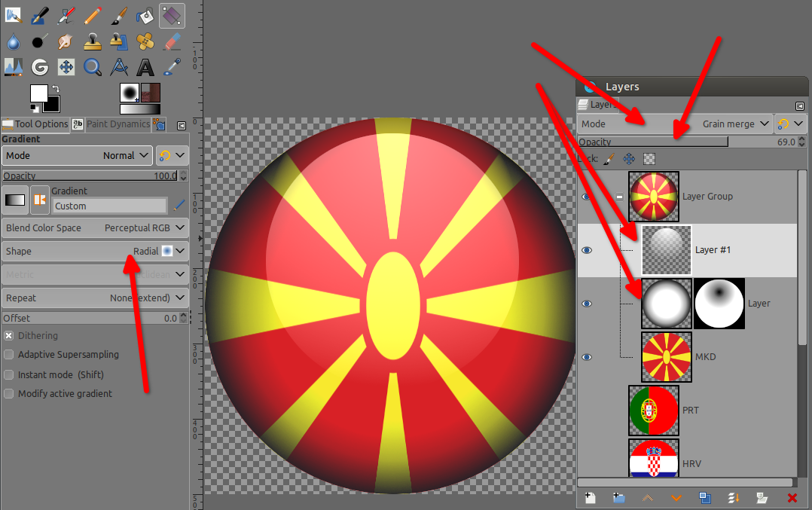Click the black background color swatch
This screenshot has height=510, width=812.
click(x=53, y=106)
